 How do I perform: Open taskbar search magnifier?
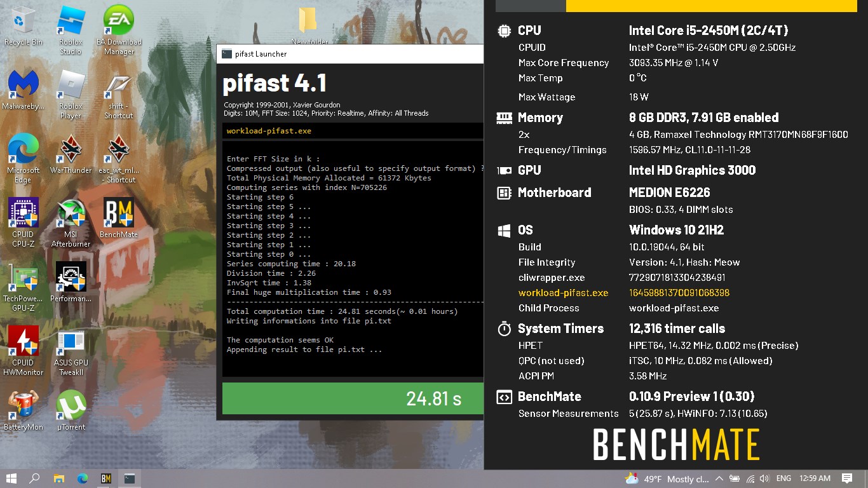coord(34,478)
